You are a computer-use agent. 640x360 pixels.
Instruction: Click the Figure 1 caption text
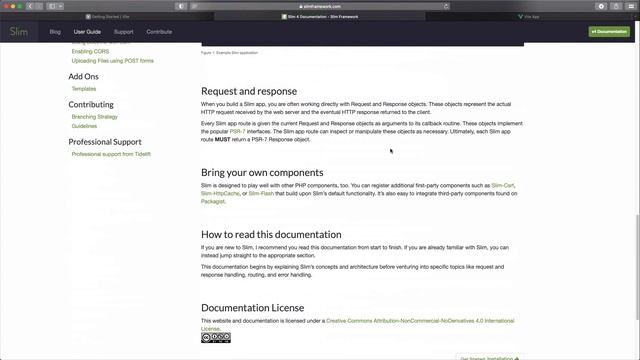click(x=229, y=53)
